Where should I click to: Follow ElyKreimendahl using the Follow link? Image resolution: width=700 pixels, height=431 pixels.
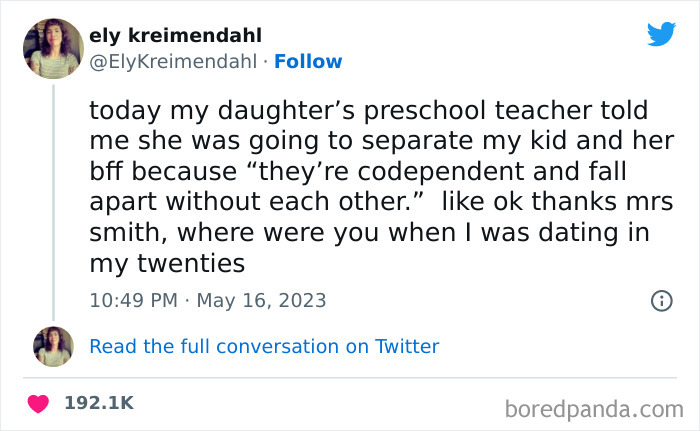click(x=308, y=61)
